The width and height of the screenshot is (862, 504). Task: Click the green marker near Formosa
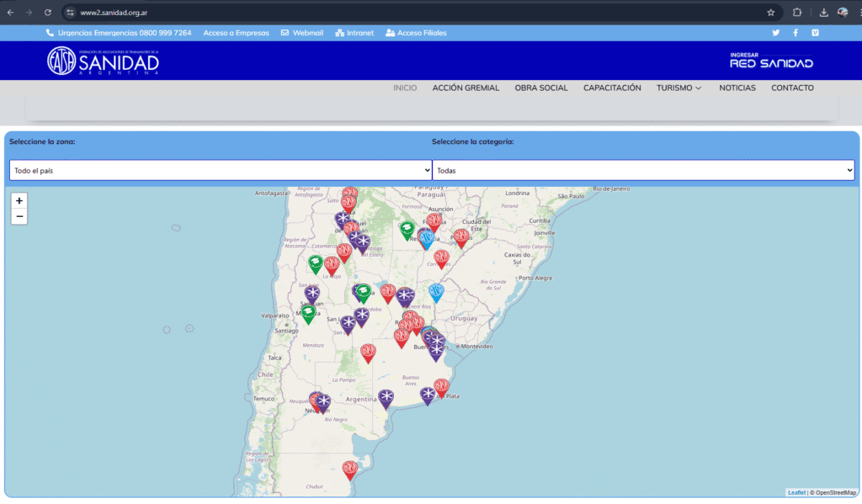(x=407, y=231)
